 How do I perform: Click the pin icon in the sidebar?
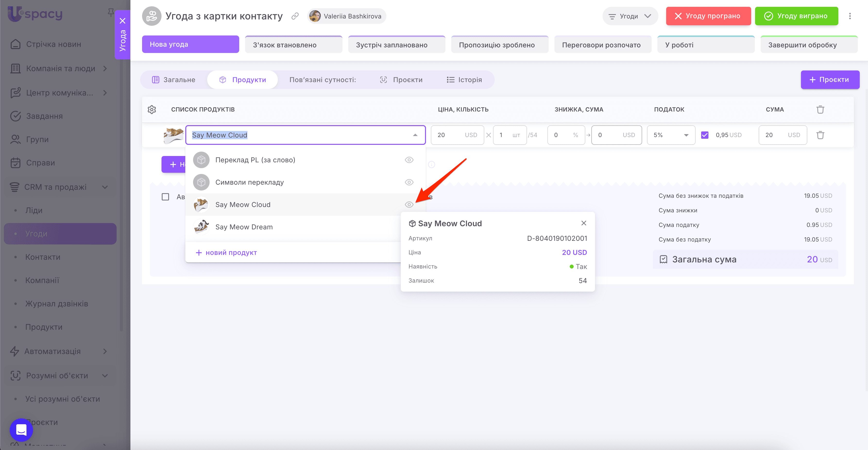tap(111, 13)
